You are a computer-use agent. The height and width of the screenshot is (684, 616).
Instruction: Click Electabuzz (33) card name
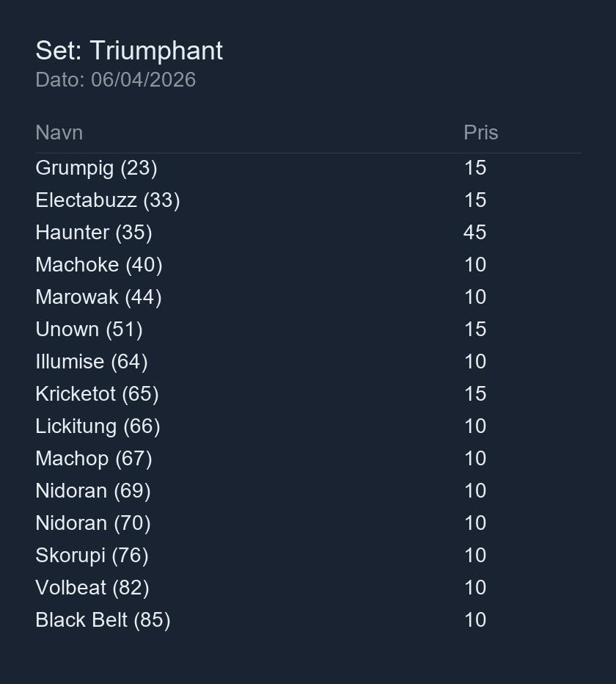tap(107, 200)
